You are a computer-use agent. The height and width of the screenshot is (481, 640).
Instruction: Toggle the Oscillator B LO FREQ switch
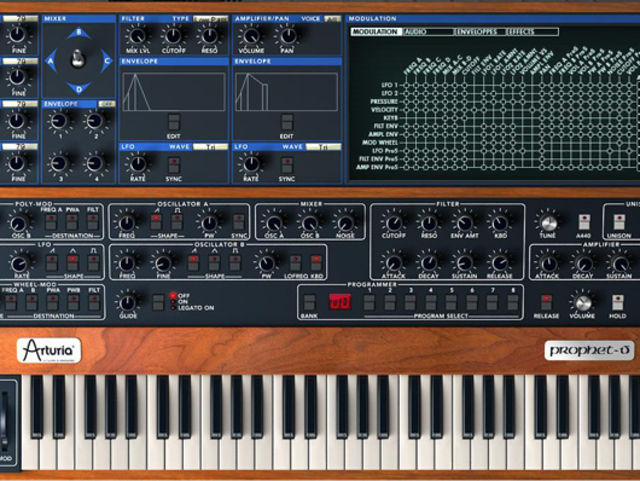point(295,263)
